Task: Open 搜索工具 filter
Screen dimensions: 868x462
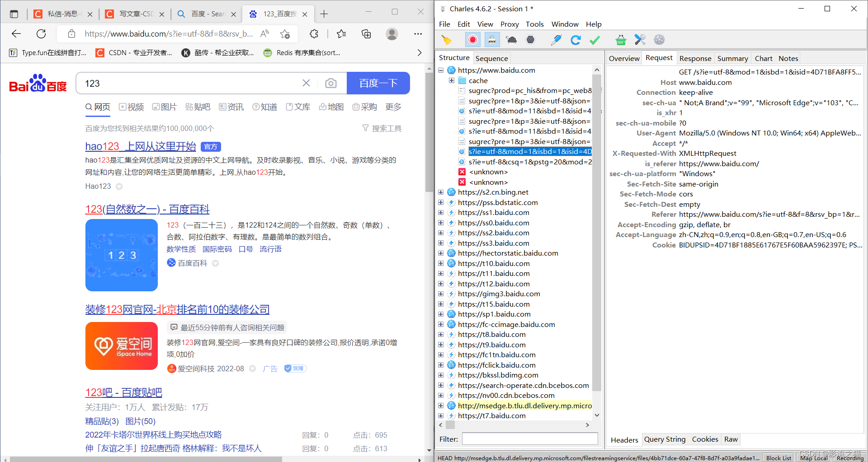Action: point(382,128)
